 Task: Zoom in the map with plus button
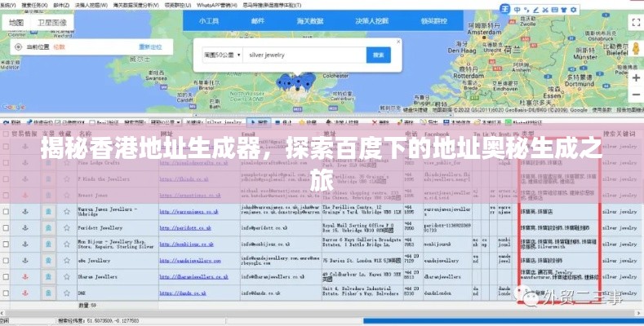(x=636, y=78)
